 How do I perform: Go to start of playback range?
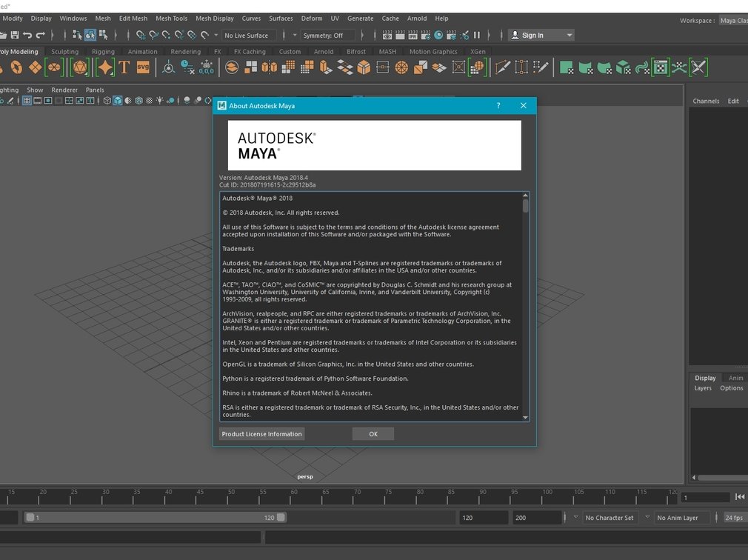pyautogui.click(x=740, y=497)
